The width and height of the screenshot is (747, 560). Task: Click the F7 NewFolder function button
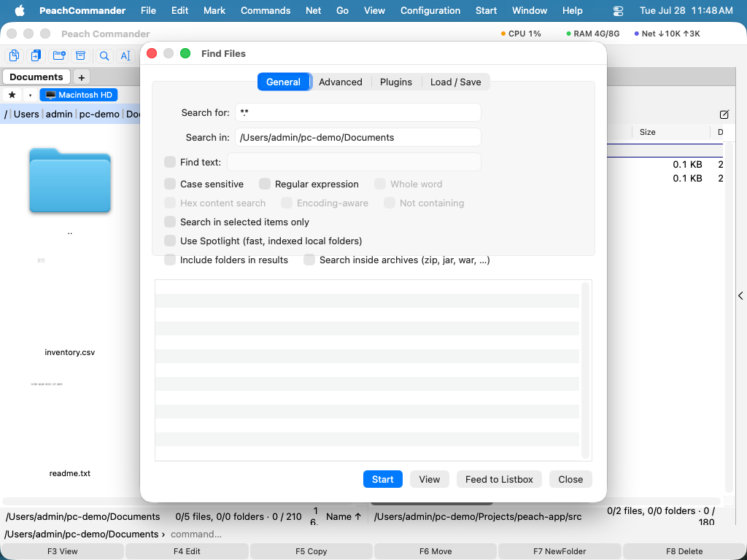560,551
